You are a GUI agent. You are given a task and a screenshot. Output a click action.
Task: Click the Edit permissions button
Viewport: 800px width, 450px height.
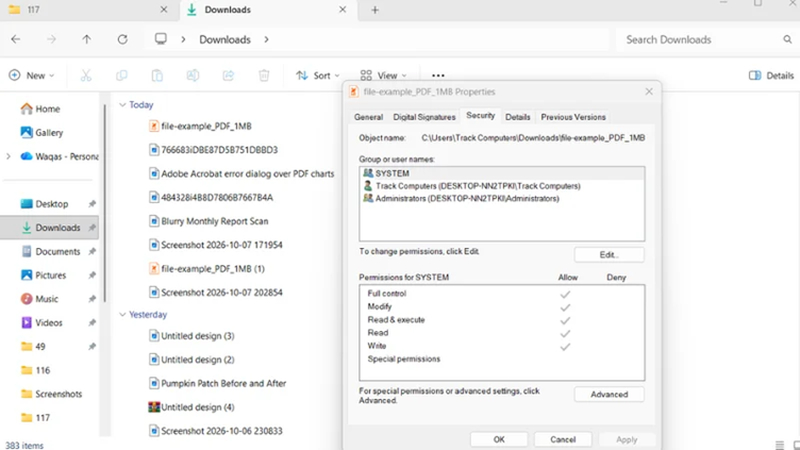coord(609,255)
